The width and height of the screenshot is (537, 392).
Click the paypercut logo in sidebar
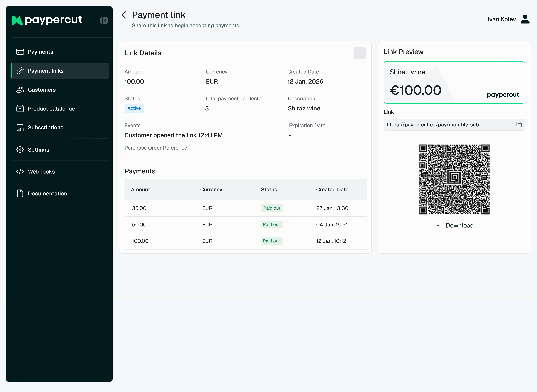tap(47, 20)
